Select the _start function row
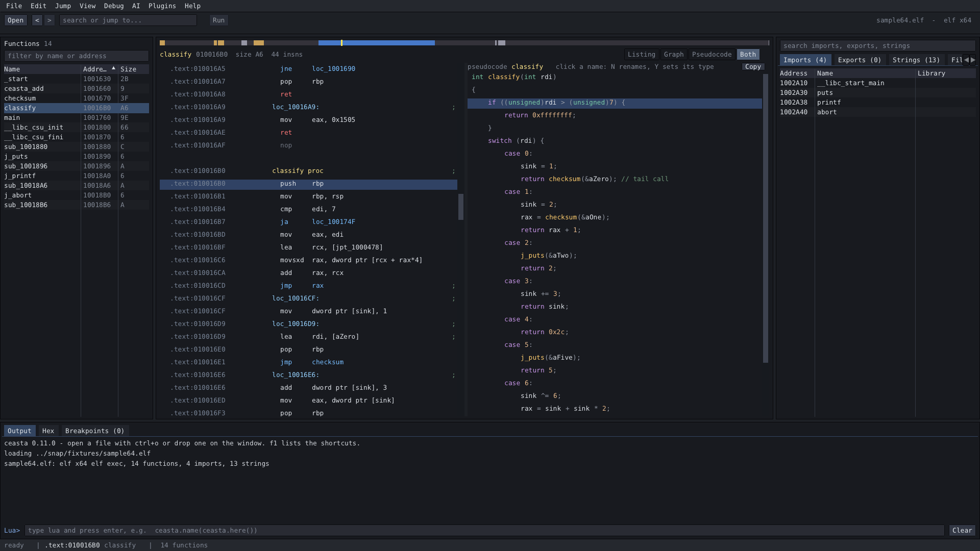The width and height of the screenshot is (980, 551). 77,79
